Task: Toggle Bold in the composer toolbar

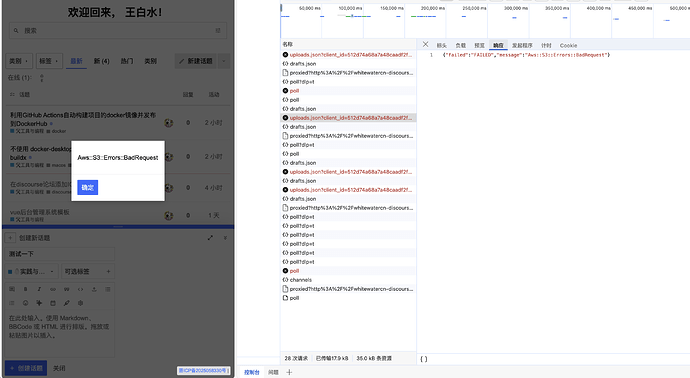Action: tap(26, 289)
